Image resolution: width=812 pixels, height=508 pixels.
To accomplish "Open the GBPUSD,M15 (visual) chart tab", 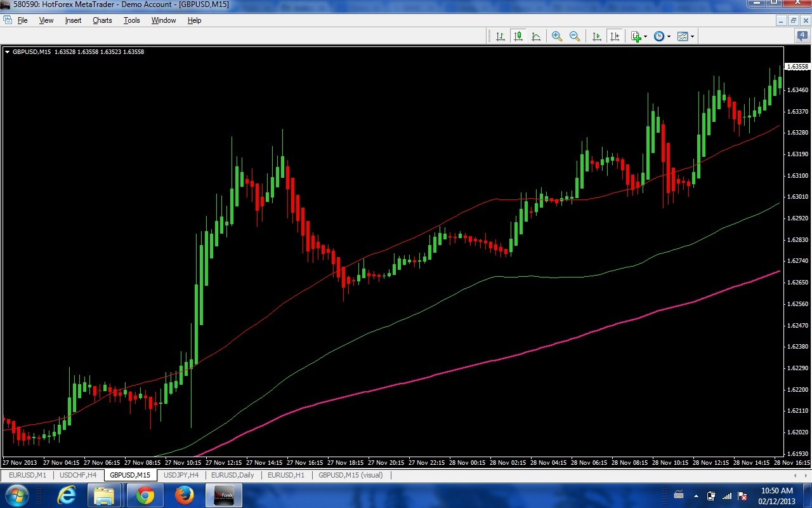I will 351,475.
